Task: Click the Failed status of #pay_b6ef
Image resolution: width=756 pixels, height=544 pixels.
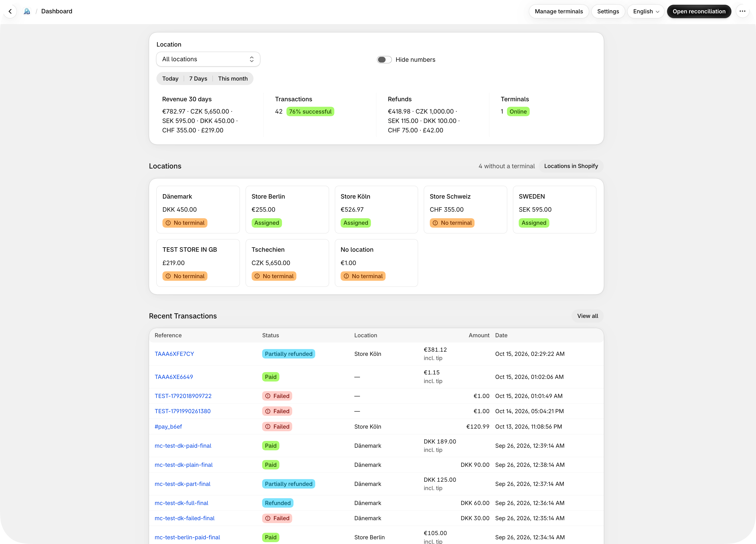Action: [277, 427]
